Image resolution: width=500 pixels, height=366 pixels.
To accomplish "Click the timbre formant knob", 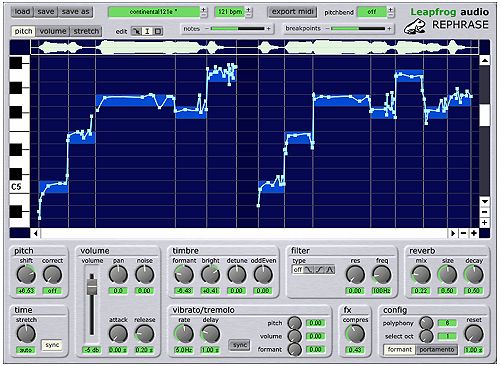I will [184, 275].
